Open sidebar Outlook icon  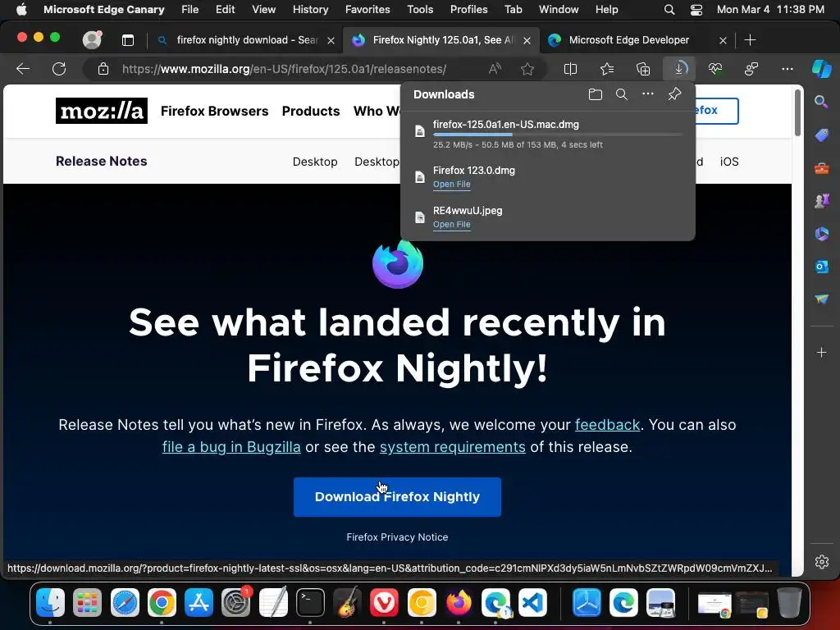click(821, 267)
